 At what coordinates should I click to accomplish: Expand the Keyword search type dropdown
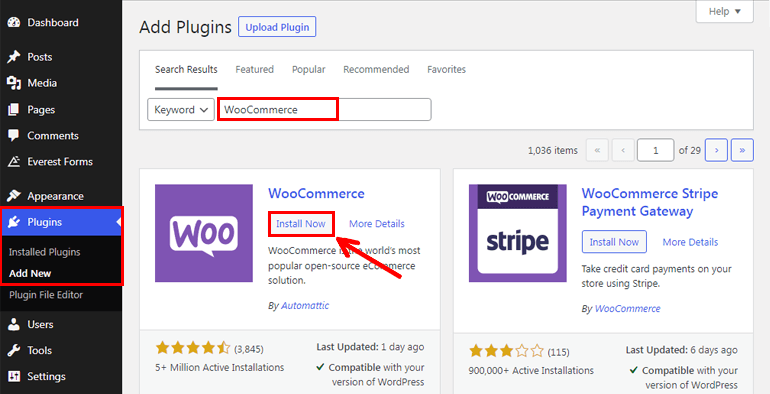pyautogui.click(x=181, y=110)
